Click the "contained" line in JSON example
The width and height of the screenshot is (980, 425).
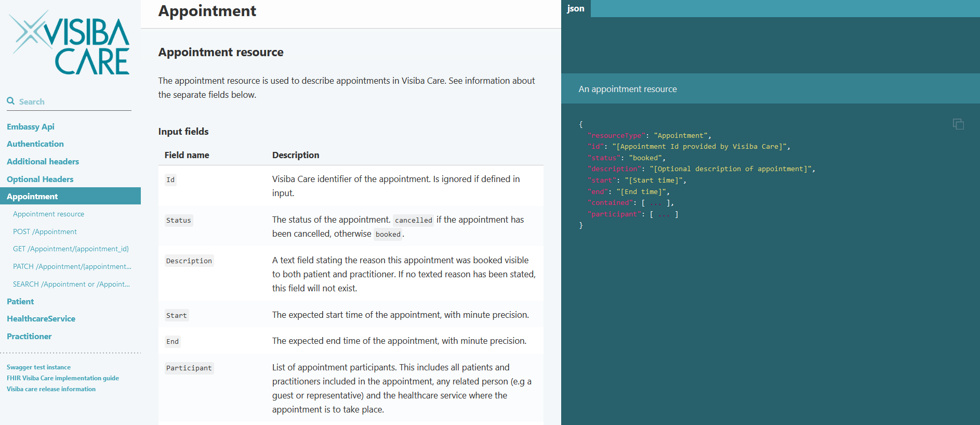click(631, 203)
